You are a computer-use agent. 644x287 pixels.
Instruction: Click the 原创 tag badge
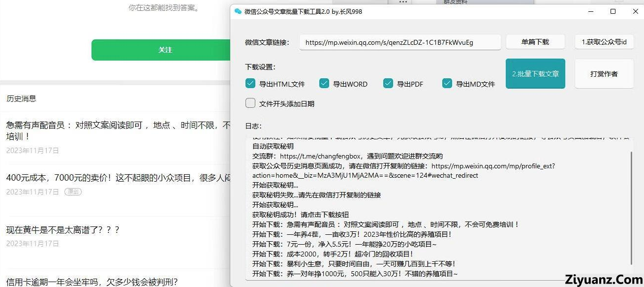(x=73, y=192)
